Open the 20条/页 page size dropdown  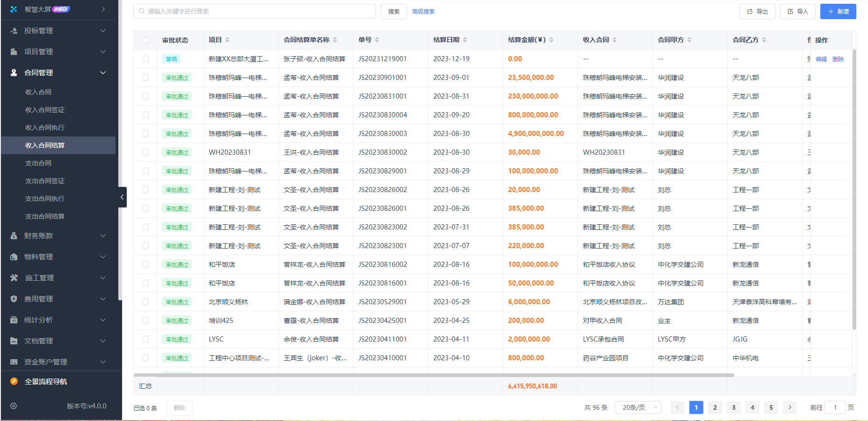[637, 407]
